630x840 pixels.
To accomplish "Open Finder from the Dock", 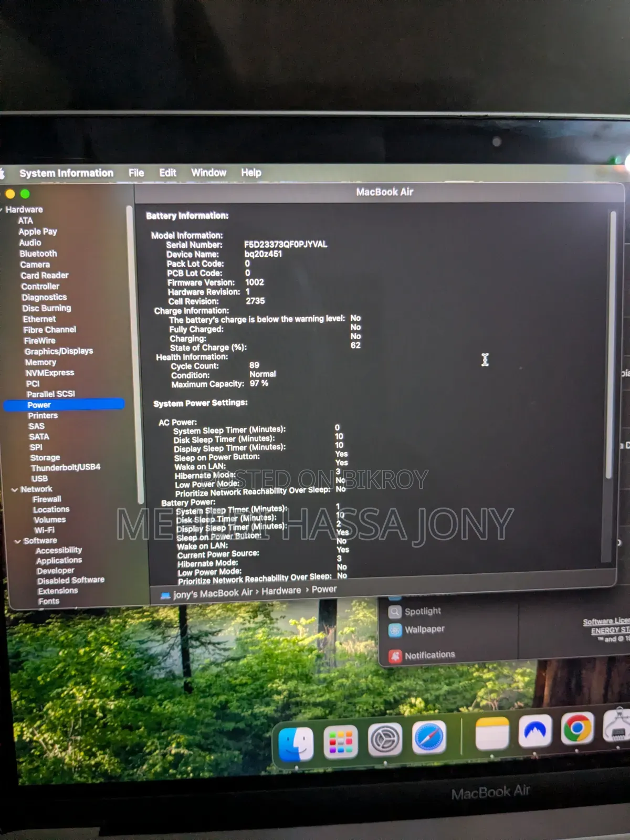I will click(297, 744).
